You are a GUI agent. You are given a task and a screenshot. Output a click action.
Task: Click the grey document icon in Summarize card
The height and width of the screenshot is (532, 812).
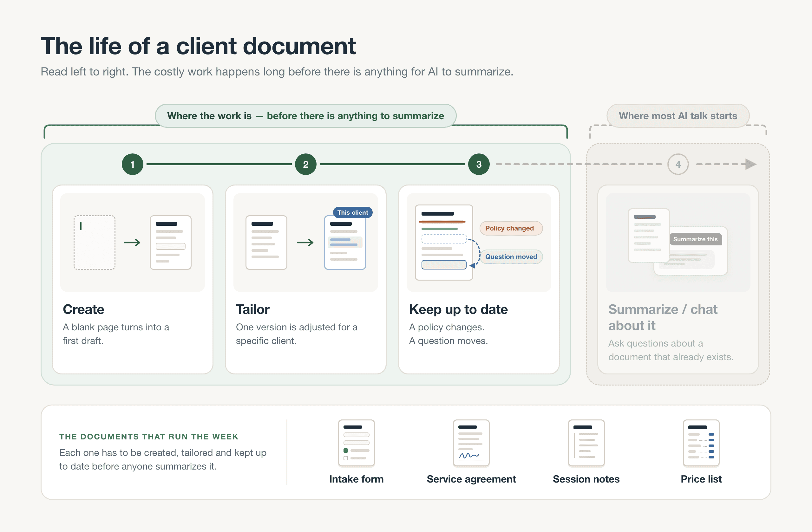tap(649, 235)
